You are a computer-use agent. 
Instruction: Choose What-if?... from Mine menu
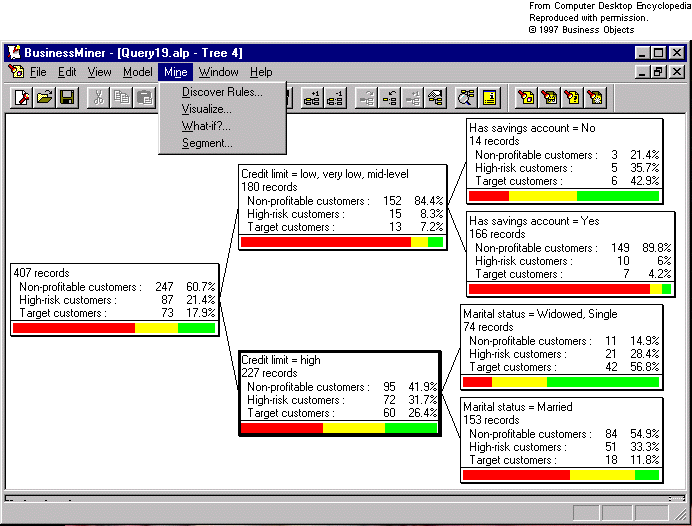222,126
